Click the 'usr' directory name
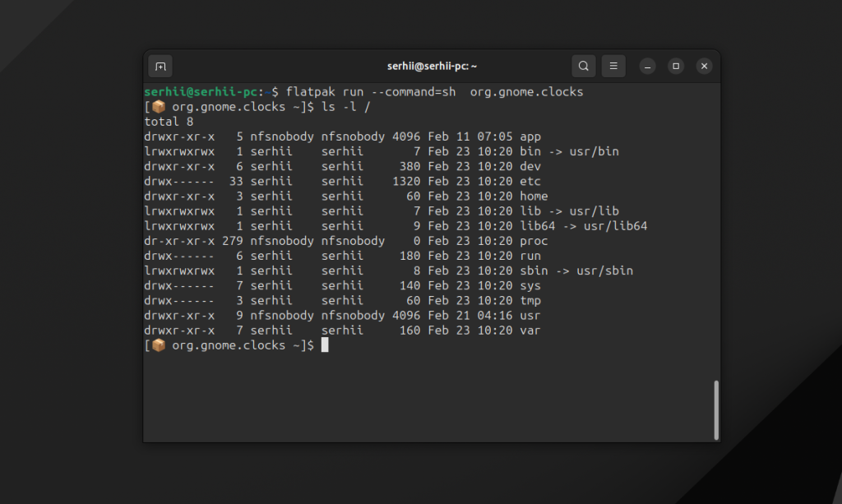This screenshot has width=842, height=504. pos(530,316)
